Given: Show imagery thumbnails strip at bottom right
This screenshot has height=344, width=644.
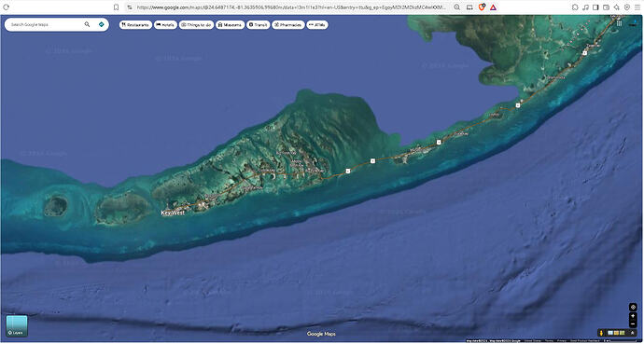Looking at the screenshot, I should coord(616,333).
